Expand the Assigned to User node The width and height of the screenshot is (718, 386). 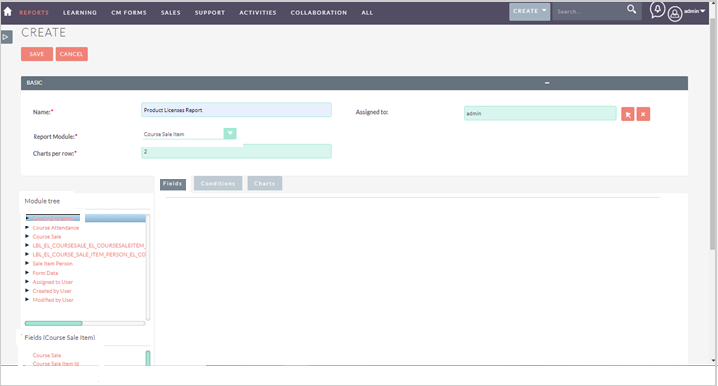click(27, 282)
